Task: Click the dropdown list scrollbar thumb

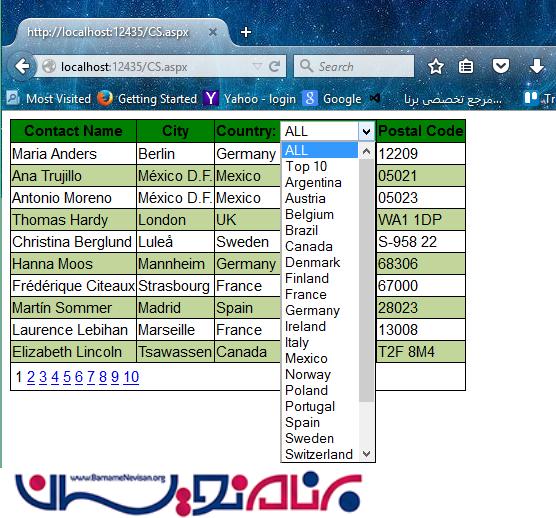Action: 367,280
